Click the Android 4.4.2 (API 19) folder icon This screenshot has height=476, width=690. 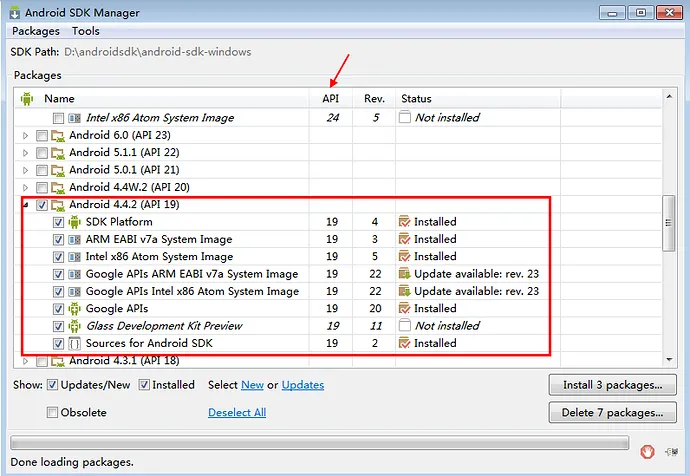[58, 205]
